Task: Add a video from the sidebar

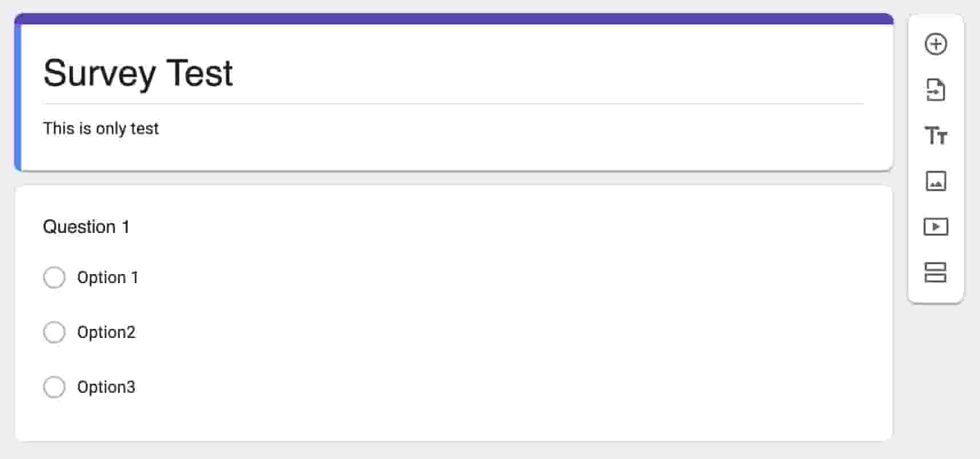Action: click(935, 227)
